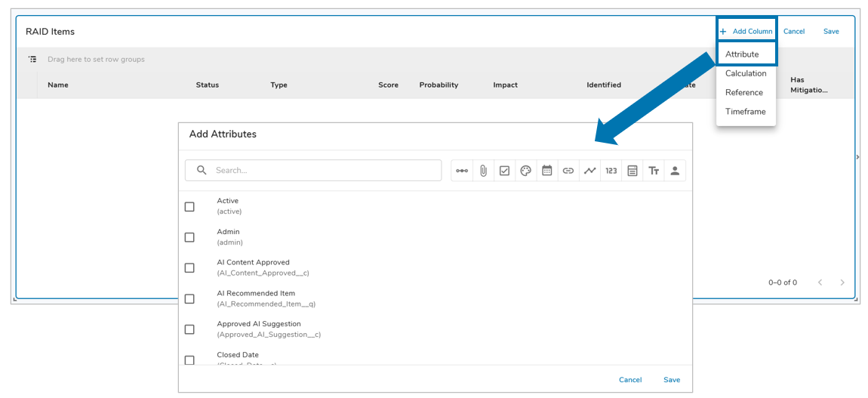Viewport: 868px width, 398px height.
Task: Select the text type (Tt) filter icon
Action: tap(654, 171)
